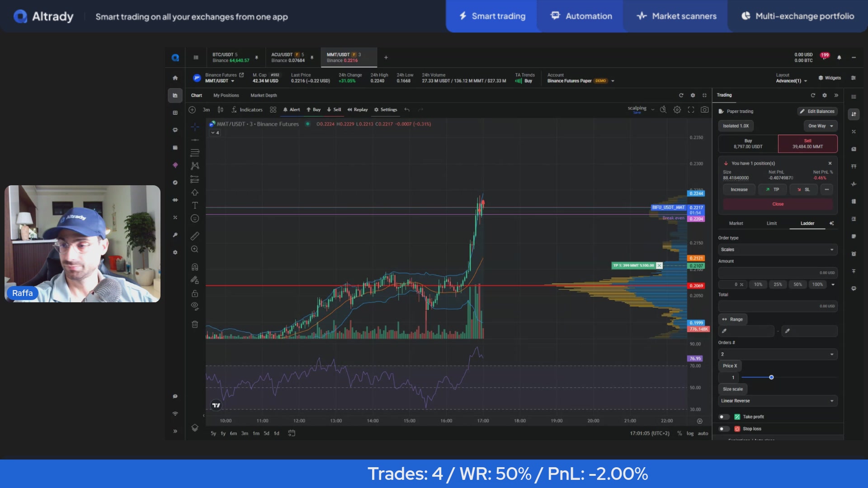Open the Linear Reverse size scale dropdown
The height and width of the screenshot is (488, 868).
click(x=778, y=401)
